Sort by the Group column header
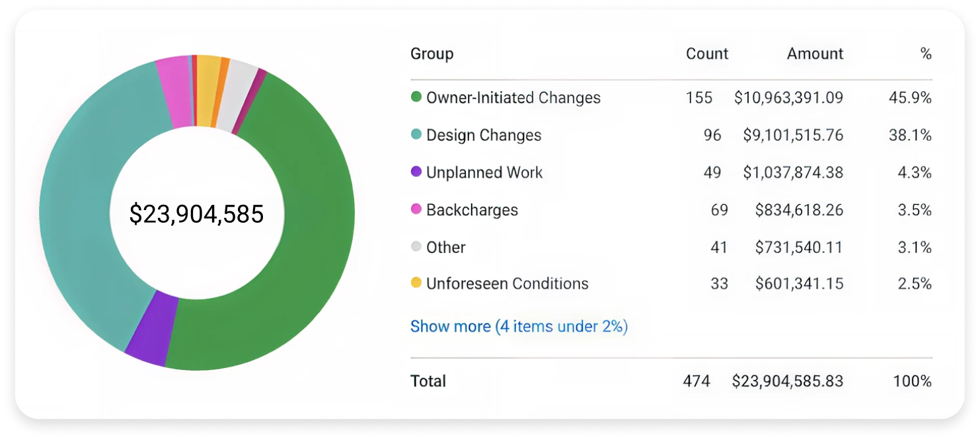This screenshot has width=980, height=440. click(432, 54)
